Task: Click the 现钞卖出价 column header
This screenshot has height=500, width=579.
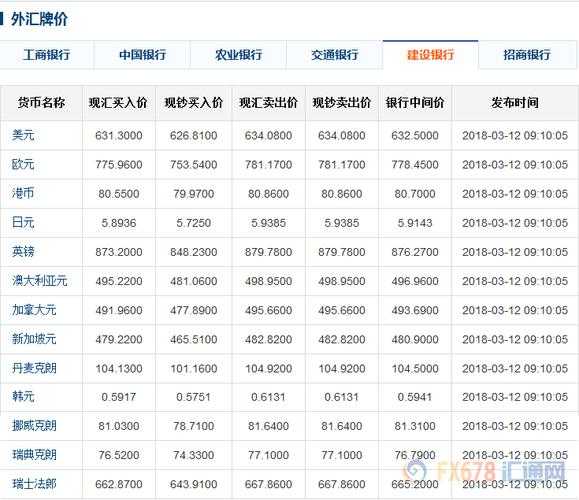Action: tap(342, 103)
